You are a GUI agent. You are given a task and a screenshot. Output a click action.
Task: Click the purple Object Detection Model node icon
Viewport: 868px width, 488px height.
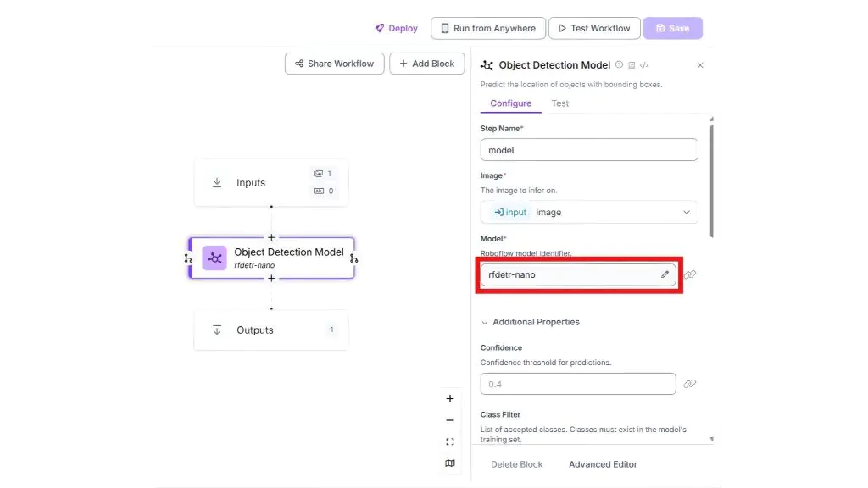coord(214,258)
